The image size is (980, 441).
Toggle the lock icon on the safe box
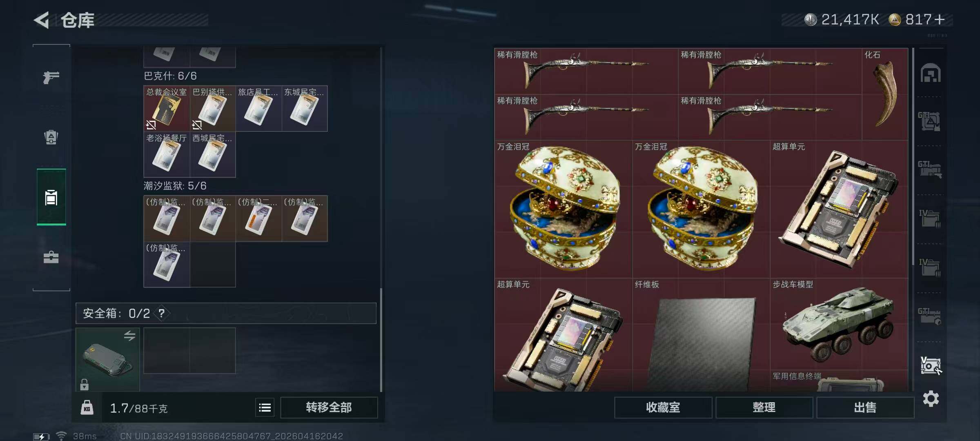coord(84,384)
